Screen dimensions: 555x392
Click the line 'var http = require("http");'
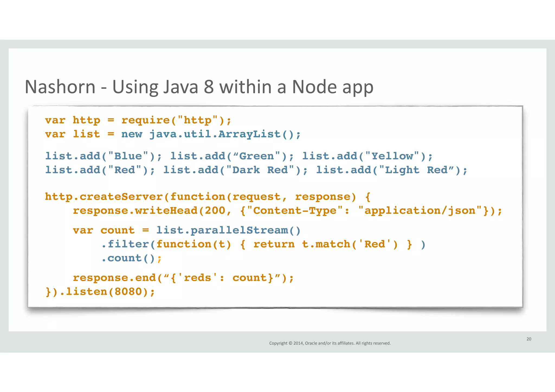click(x=138, y=120)
